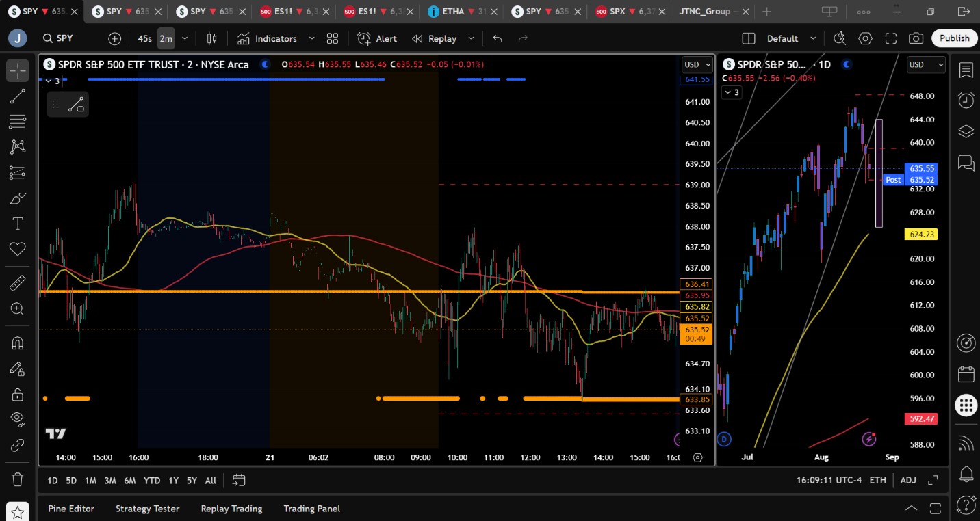This screenshot has height=521, width=980.
Task: Add symbol with the plus circle icon
Action: (x=114, y=39)
